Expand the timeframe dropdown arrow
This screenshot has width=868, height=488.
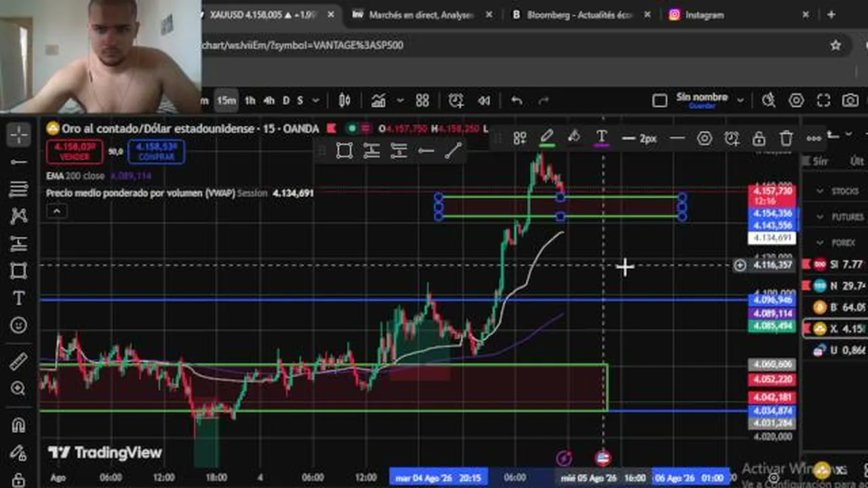[x=315, y=101]
